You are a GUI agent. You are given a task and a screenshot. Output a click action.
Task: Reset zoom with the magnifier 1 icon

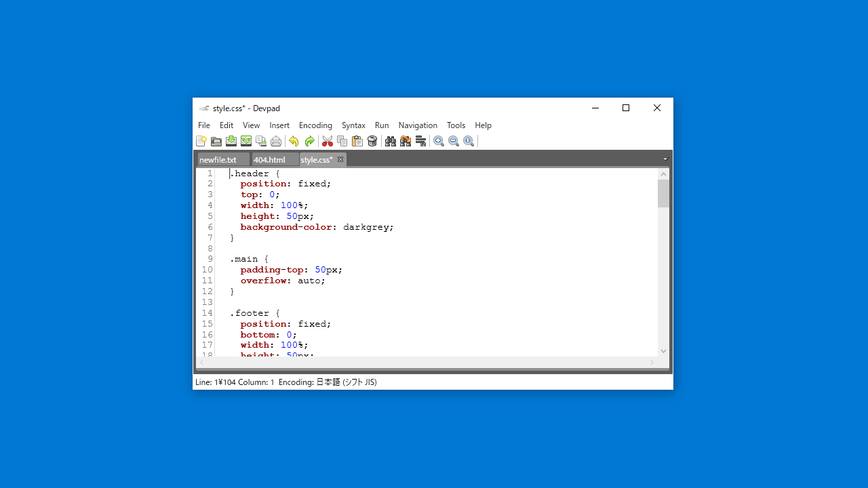coord(469,141)
